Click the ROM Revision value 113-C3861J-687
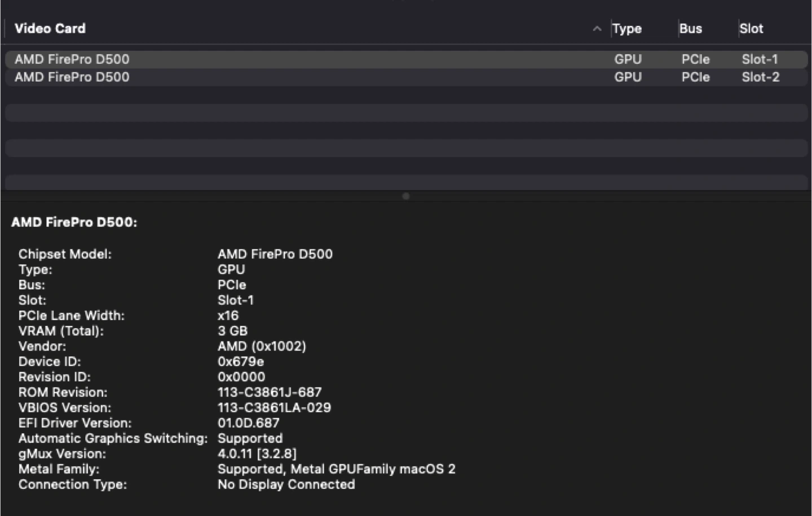The height and width of the screenshot is (516, 812). pyautogui.click(x=270, y=392)
